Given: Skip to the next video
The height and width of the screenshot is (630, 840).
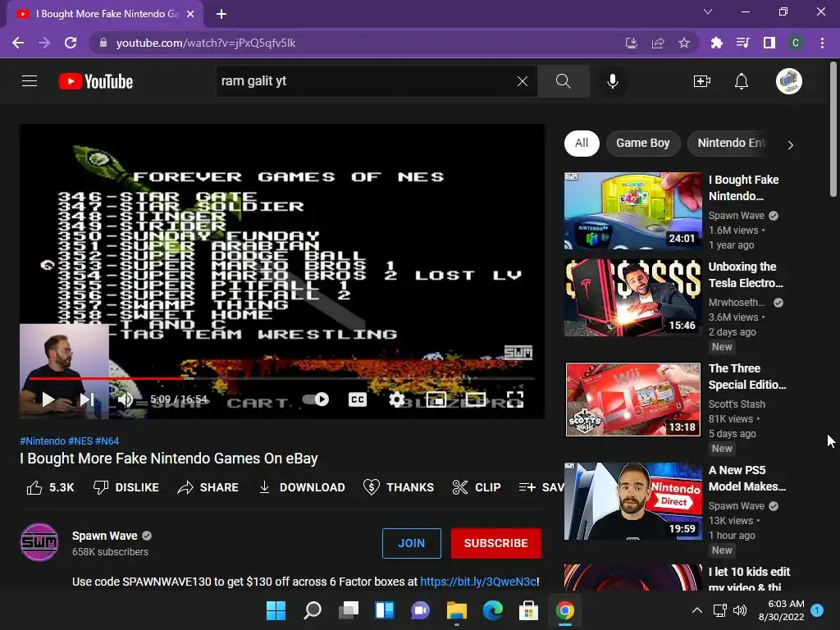Looking at the screenshot, I should click(87, 399).
